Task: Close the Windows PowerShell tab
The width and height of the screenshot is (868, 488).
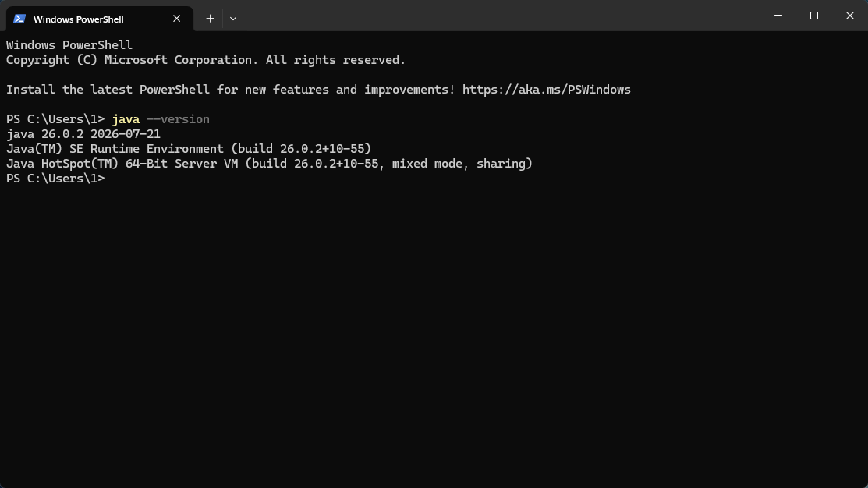Action: coord(176,19)
